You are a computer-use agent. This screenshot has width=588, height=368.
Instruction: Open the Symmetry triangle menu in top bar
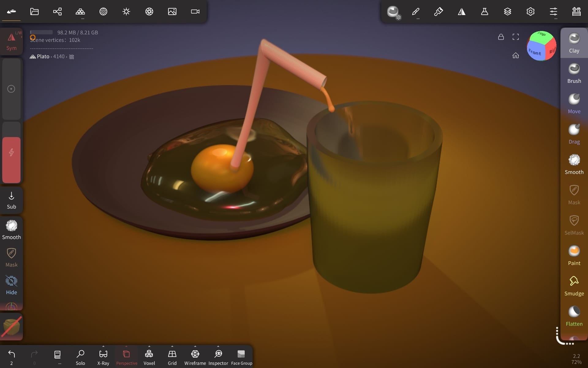click(x=462, y=12)
